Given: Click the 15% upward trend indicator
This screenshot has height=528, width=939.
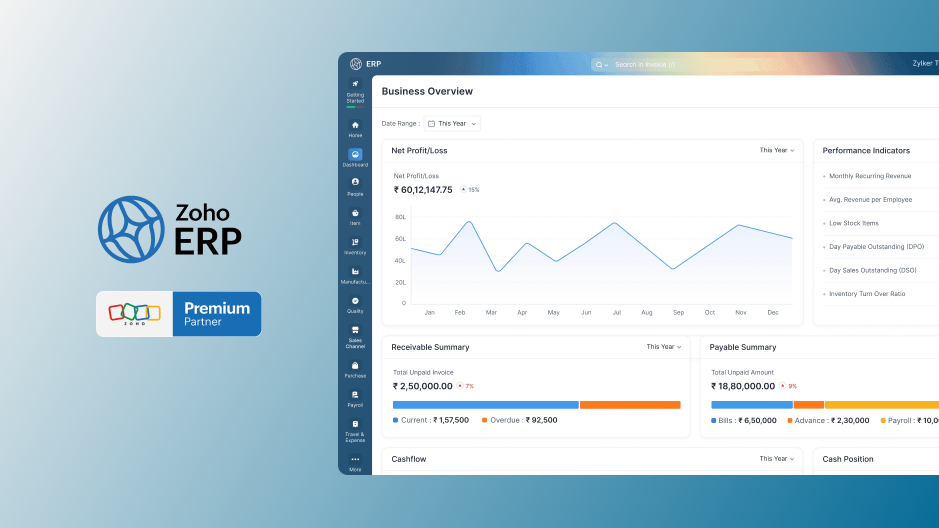Looking at the screenshot, I should [x=470, y=190].
